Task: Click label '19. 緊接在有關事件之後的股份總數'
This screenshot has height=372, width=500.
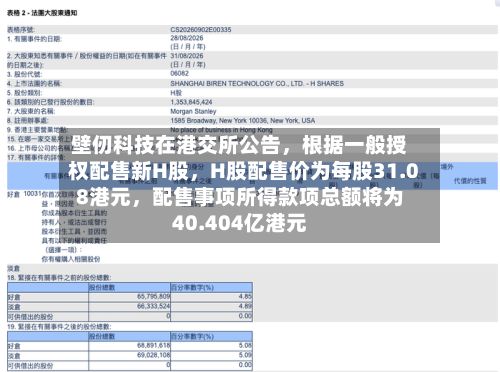Action: click(59, 327)
